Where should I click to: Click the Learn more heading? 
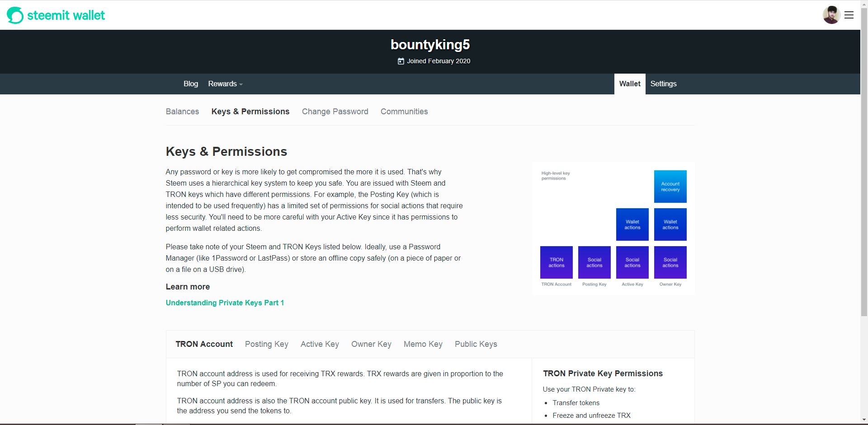pos(188,287)
